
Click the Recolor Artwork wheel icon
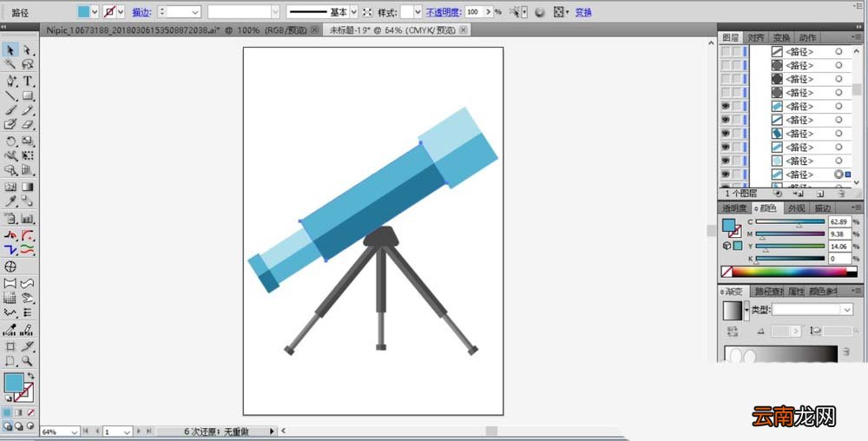click(x=540, y=11)
